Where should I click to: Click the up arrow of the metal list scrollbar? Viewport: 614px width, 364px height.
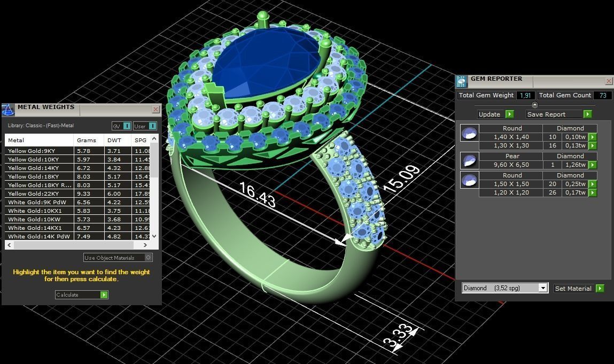click(154, 138)
